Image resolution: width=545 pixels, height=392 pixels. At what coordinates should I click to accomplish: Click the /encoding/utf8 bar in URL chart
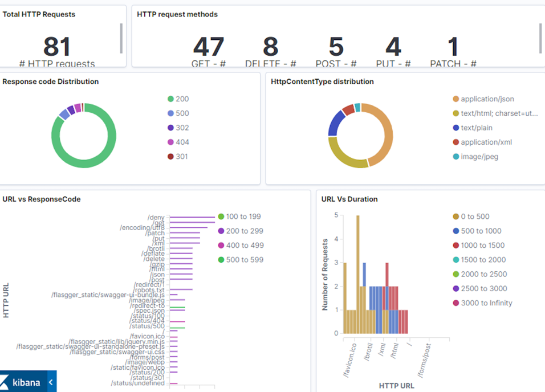click(188, 228)
